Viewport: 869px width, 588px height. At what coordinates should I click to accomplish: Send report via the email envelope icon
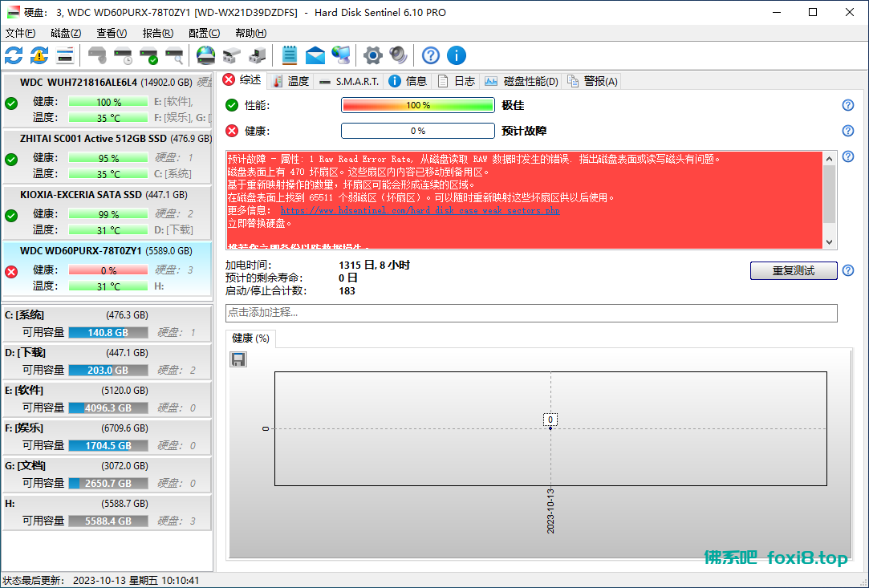tap(315, 55)
